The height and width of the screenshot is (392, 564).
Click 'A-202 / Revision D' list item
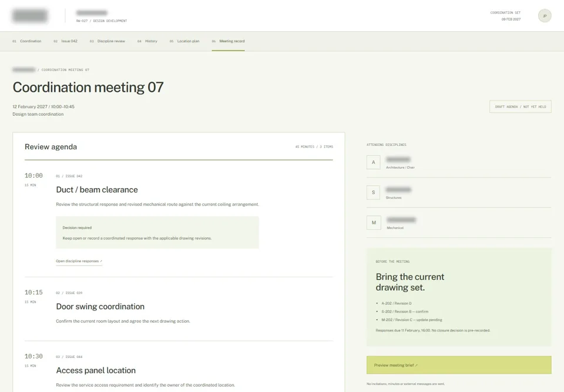coord(397,303)
